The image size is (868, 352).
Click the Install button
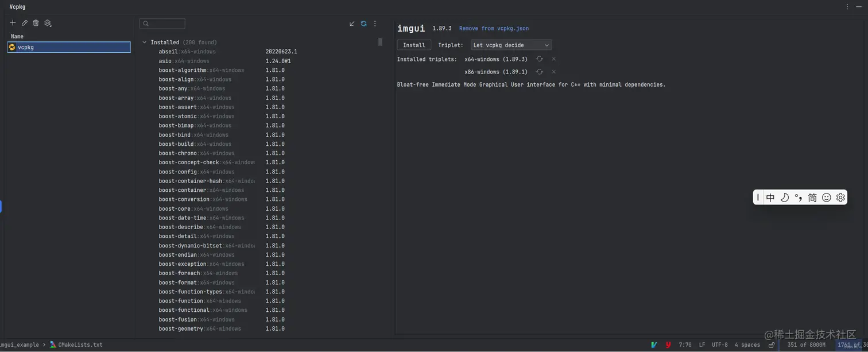point(414,45)
